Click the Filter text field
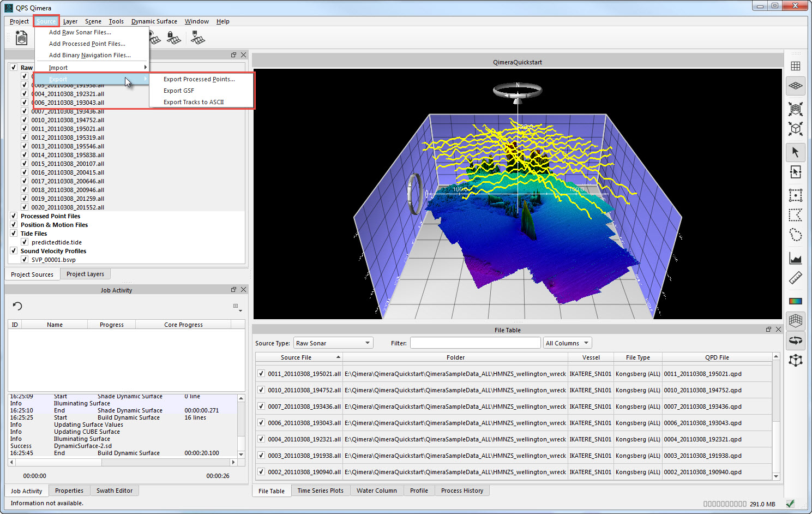This screenshot has height=514, width=812. click(475, 343)
